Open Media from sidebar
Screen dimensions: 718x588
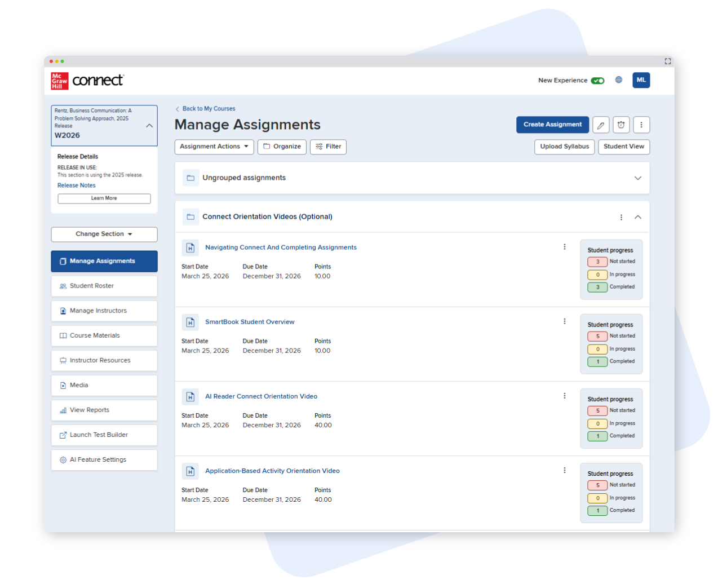click(104, 385)
